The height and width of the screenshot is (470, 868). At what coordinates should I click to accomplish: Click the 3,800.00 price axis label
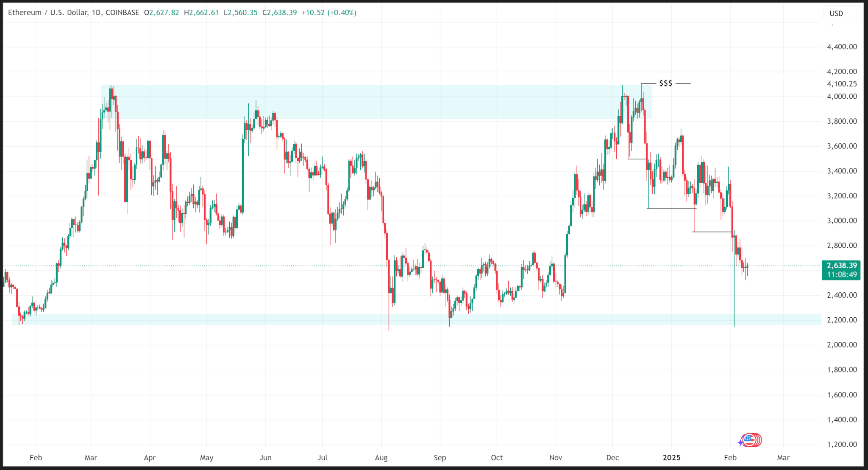tap(842, 121)
